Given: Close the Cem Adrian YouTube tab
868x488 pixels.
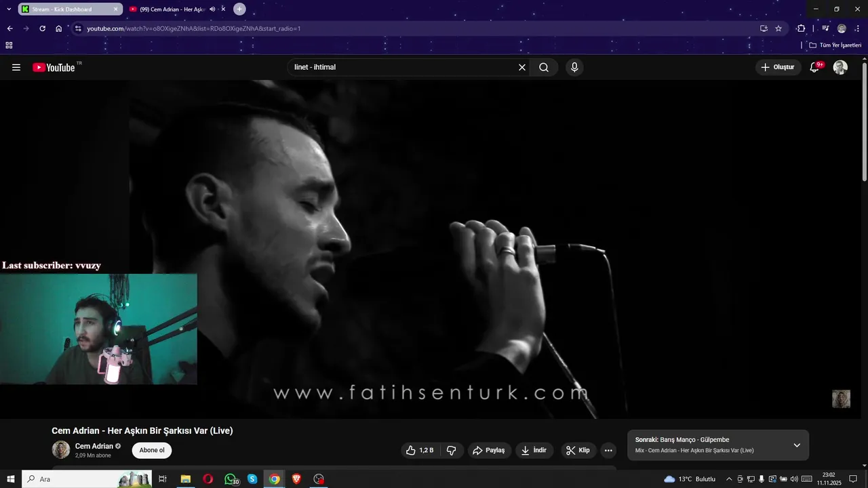Looking at the screenshot, I should 223,9.
